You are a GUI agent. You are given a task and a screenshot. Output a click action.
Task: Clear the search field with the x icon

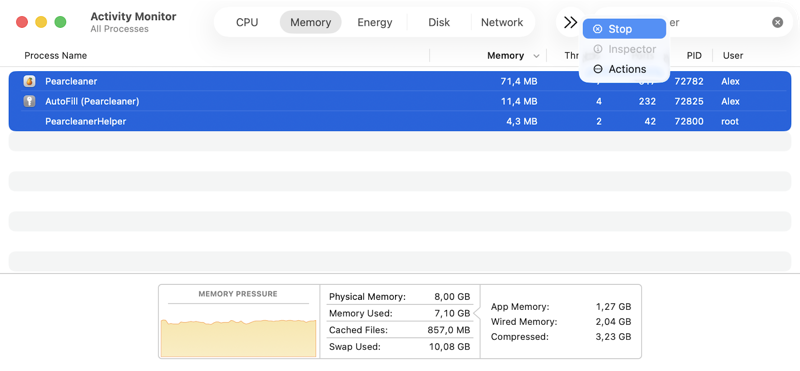click(777, 22)
